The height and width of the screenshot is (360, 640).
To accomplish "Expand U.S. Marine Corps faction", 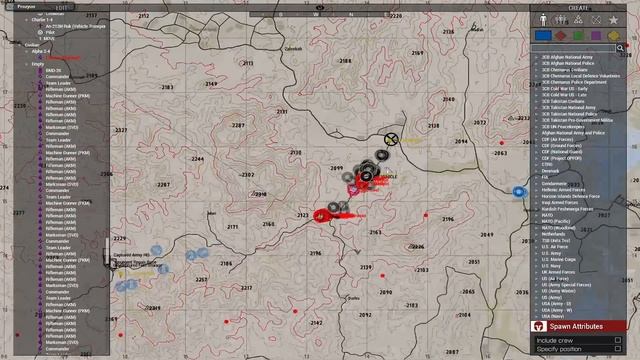I will tap(536, 259).
